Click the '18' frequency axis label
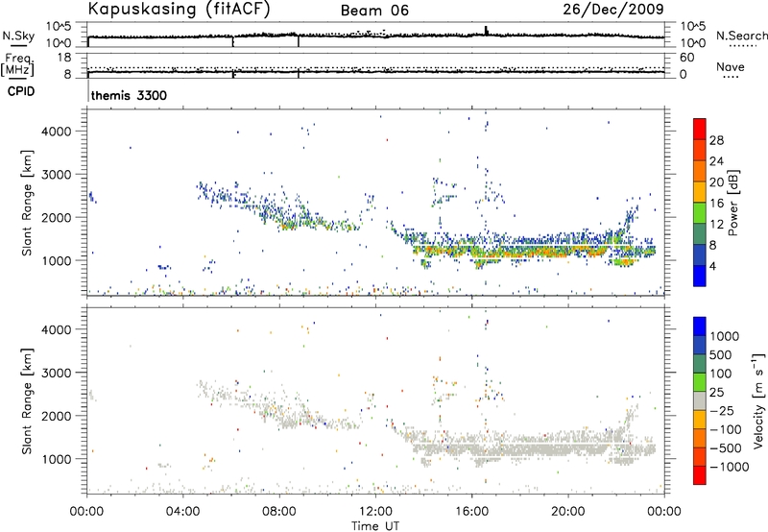The width and height of the screenshot is (768, 532). point(64,58)
